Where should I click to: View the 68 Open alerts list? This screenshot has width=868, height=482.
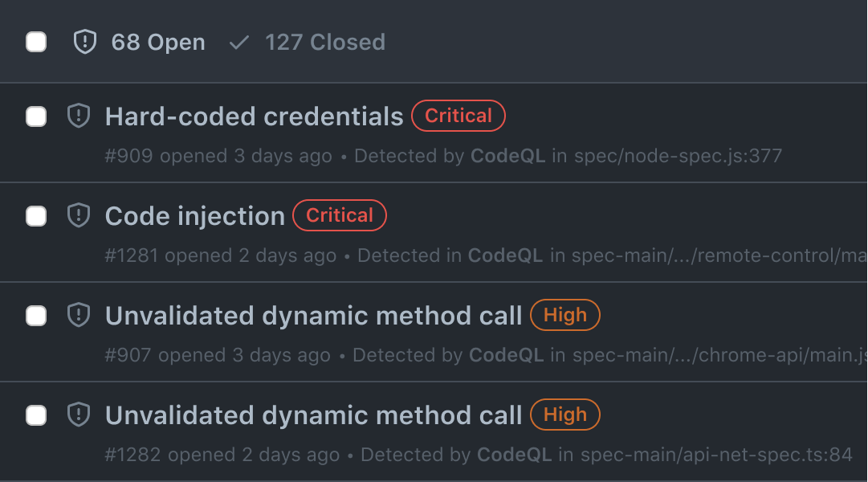(158, 42)
